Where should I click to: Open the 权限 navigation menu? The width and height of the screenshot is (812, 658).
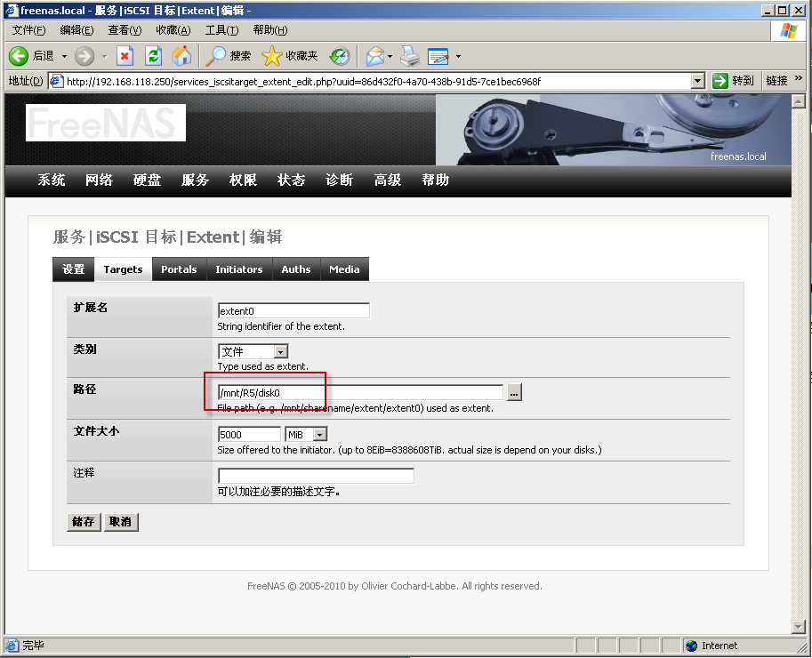coord(243,180)
